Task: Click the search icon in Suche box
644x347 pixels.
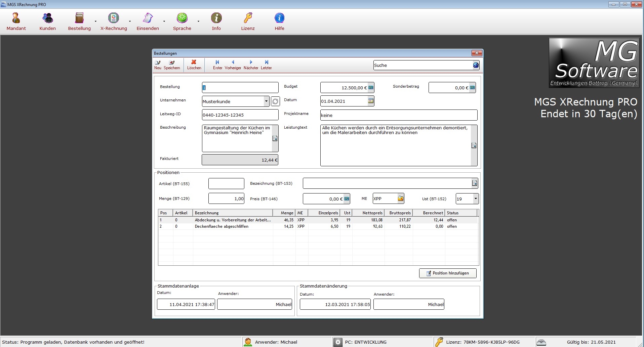Action: [x=476, y=65]
